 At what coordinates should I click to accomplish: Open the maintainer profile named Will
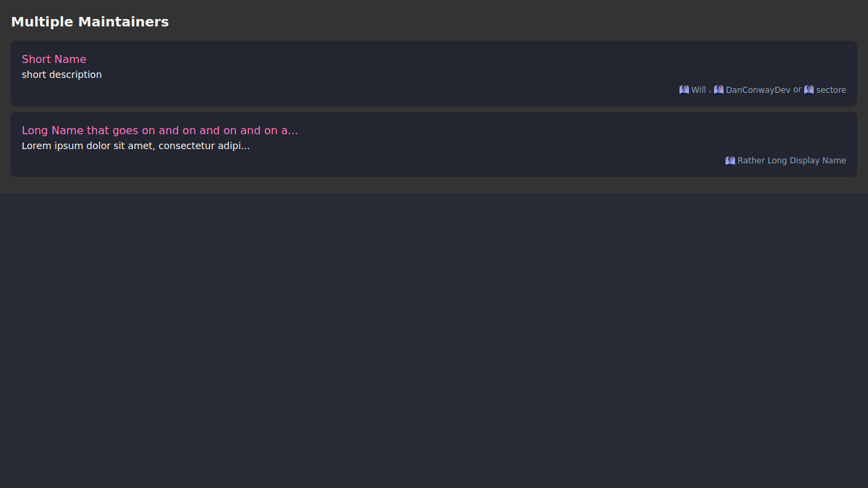point(698,90)
